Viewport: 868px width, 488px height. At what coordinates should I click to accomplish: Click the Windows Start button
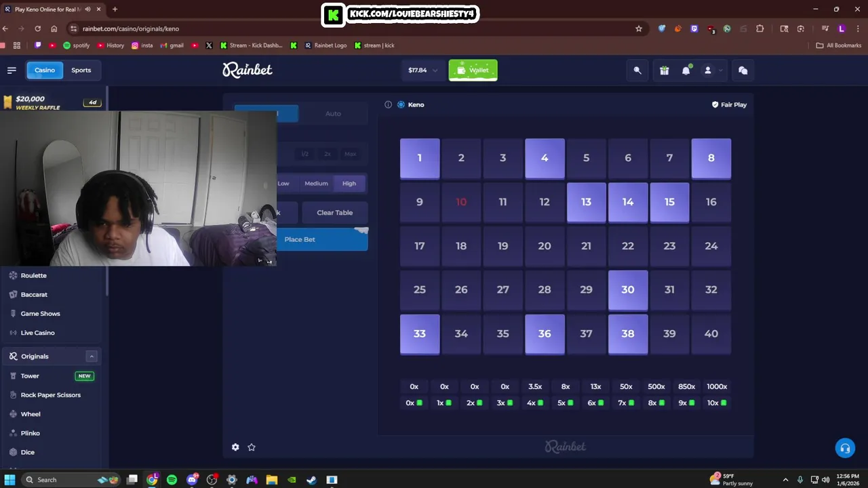(x=10, y=480)
